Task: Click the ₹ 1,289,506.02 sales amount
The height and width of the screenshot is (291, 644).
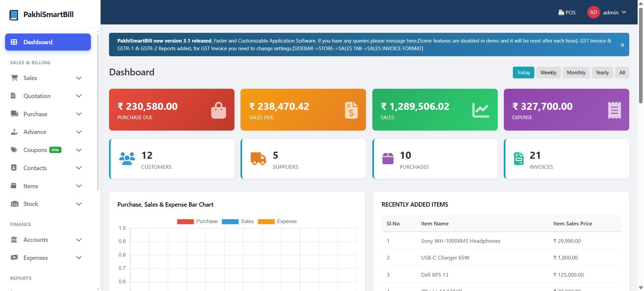Action: [415, 106]
